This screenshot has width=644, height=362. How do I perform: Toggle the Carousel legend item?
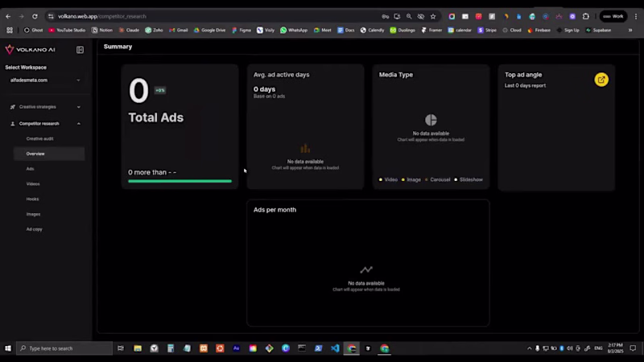coord(437,179)
